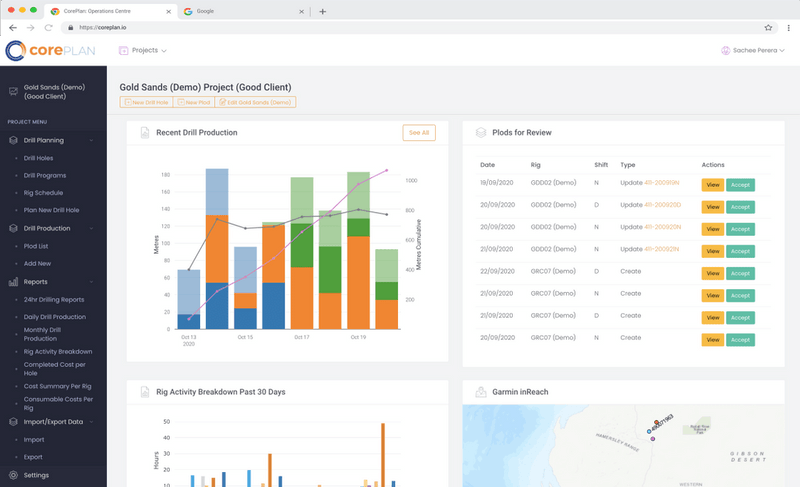Open Cost Summary Per Rig report

[x=58, y=387]
